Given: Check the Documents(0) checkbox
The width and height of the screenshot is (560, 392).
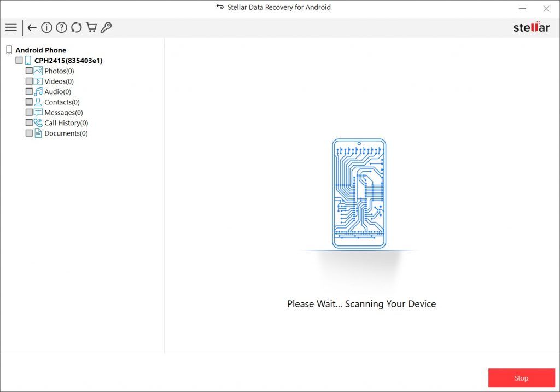Looking at the screenshot, I should click(30, 133).
